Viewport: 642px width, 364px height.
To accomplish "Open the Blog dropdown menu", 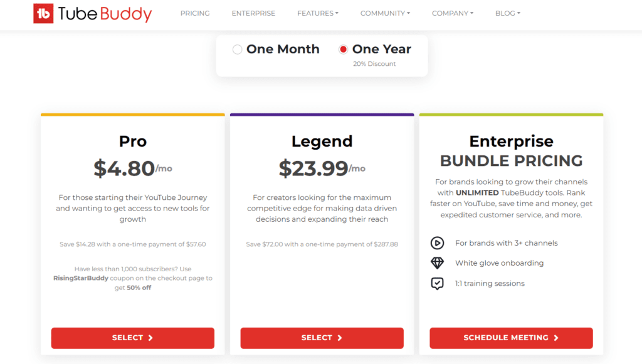I will [507, 13].
